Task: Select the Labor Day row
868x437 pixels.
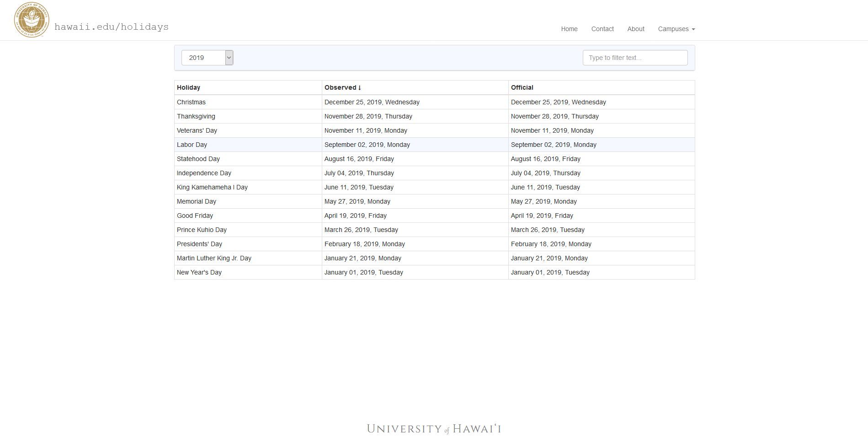Action: (x=434, y=145)
